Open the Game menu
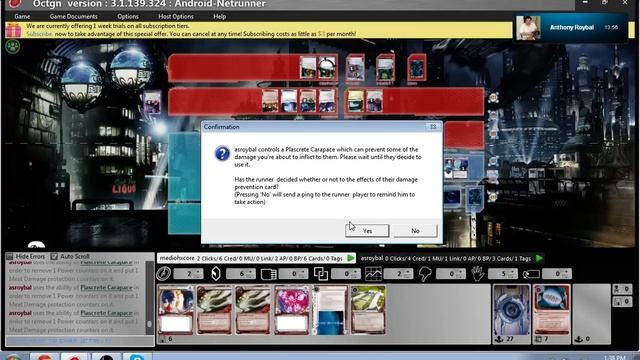 (x=22, y=16)
